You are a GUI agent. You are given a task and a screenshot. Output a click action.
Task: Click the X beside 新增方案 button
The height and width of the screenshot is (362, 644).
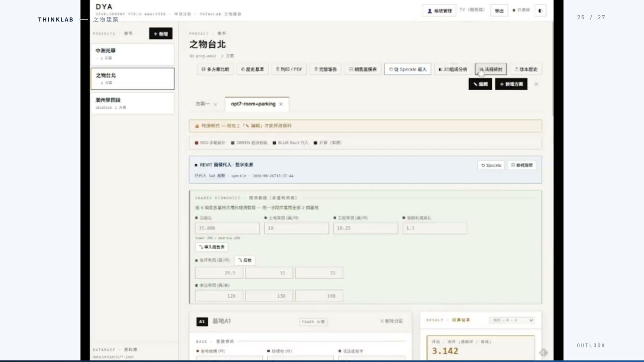pyautogui.click(x=536, y=84)
